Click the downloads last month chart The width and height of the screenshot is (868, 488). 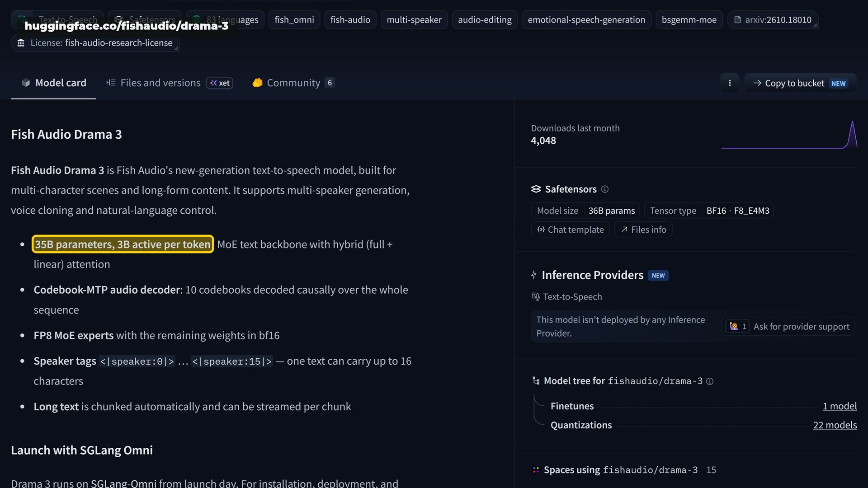pos(789,135)
